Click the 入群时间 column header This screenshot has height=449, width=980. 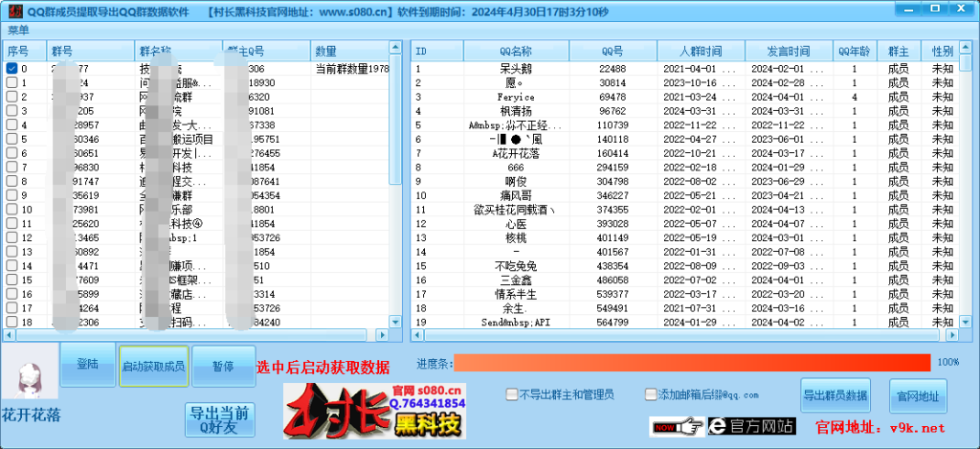(702, 51)
